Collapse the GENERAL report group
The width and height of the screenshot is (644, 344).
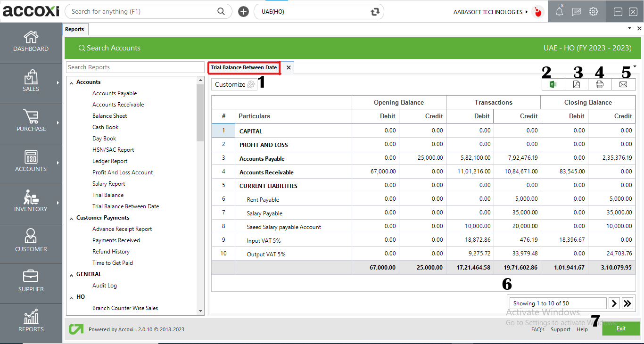(72, 274)
